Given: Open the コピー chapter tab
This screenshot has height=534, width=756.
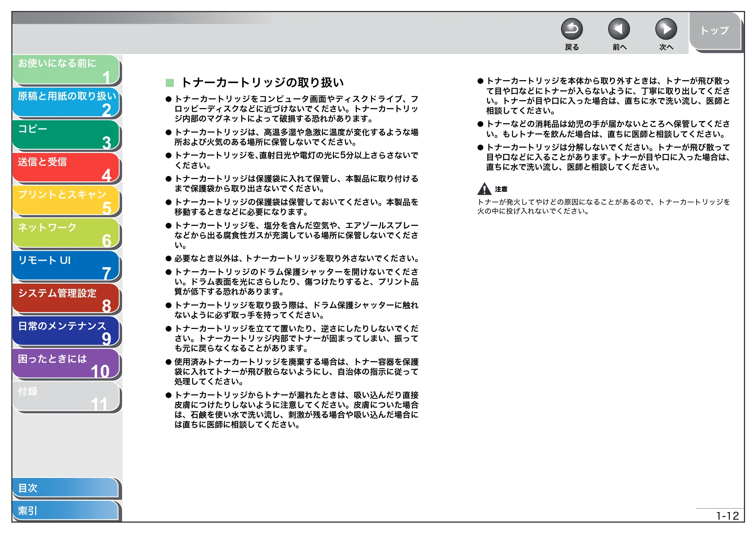Looking at the screenshot, I should [x=66, y=135].
